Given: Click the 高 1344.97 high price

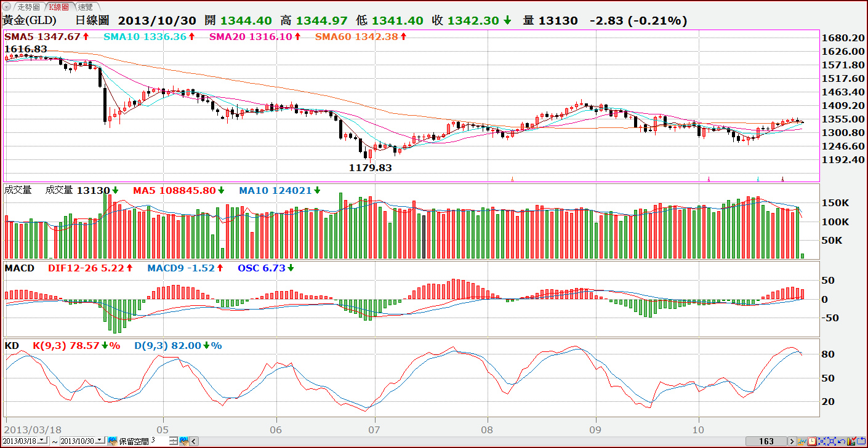Looking at the screenshot, I should pyautogui.click(x=313, y=21).
